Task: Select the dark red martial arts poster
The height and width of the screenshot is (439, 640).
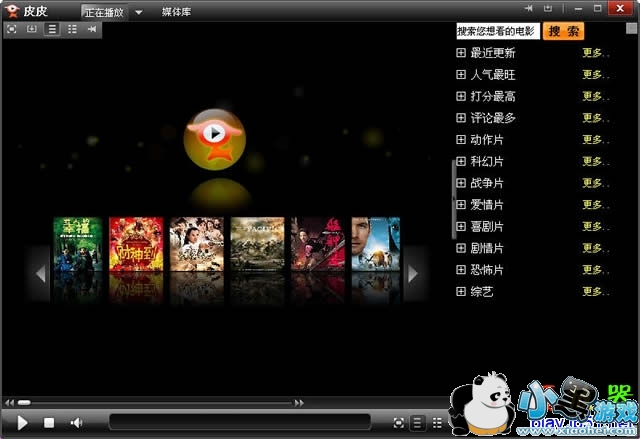Action: 318,244
